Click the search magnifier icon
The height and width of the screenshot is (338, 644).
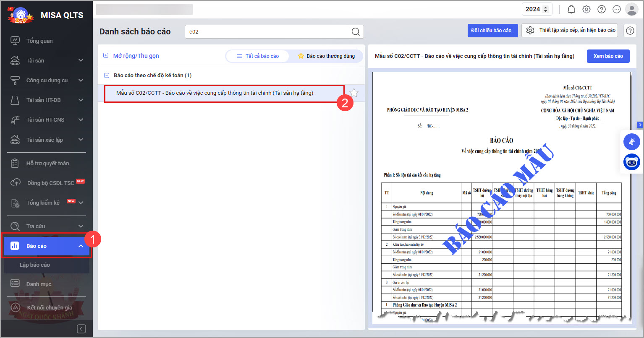click(356, 31)
